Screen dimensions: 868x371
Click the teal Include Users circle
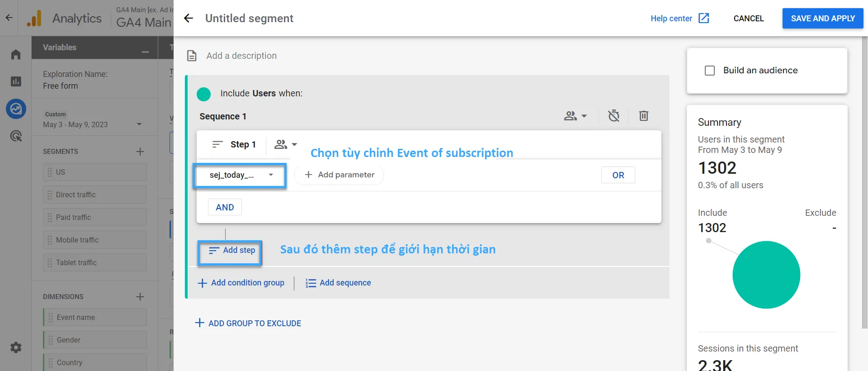[x=204, y=94]
